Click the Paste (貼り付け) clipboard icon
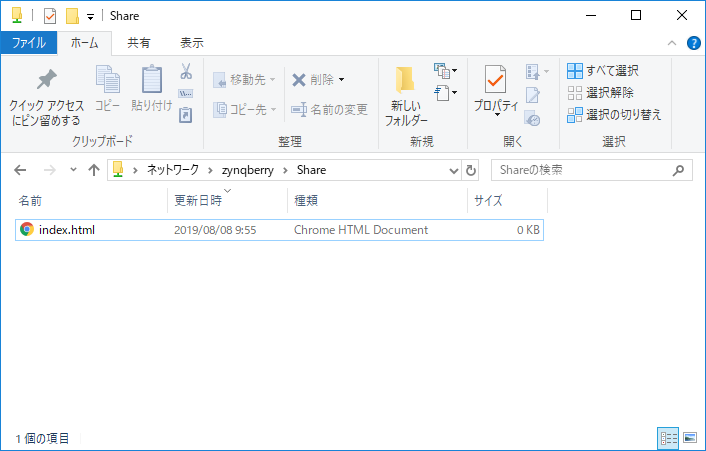Image resolution: width=706 pixels, height=451 pixels. pos(152,81)
